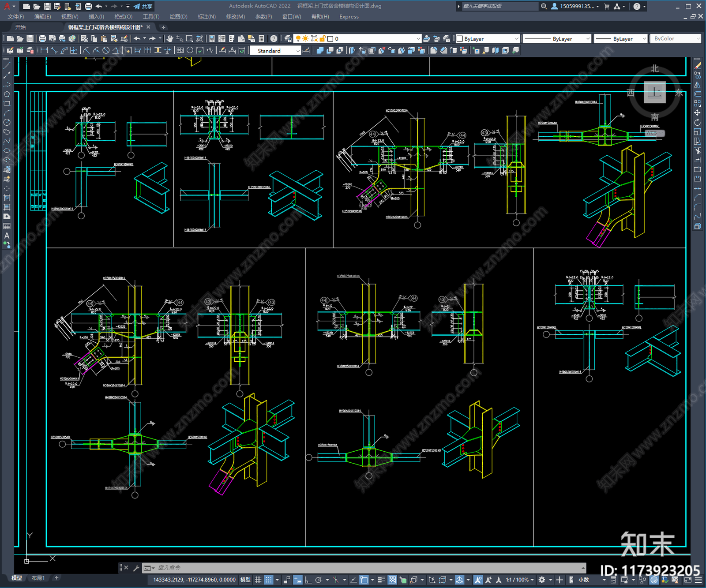Click the 上 face of the ViewCube
Image resolution: width=706 pixels, height=588 pixels.
(x=655, y=92)
